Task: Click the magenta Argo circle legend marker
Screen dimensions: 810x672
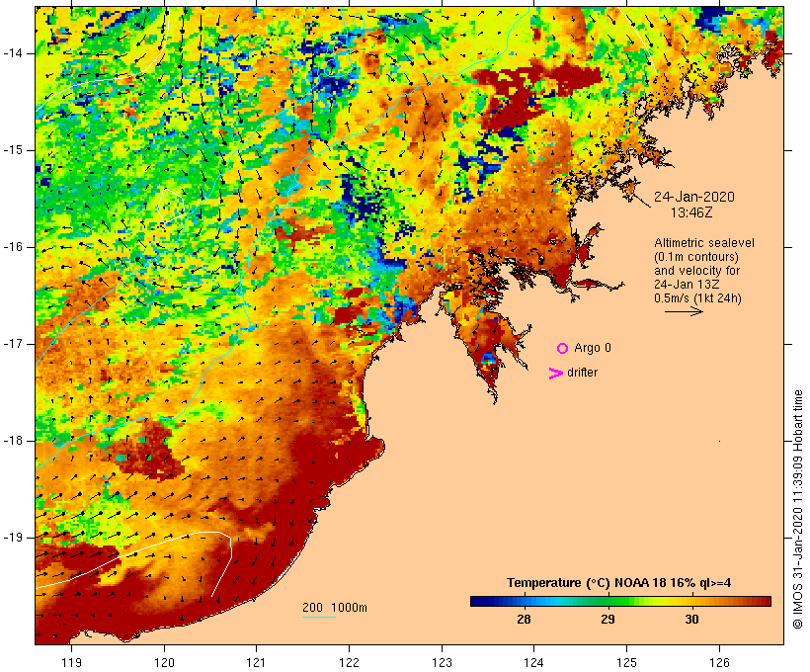Action: 563,349
